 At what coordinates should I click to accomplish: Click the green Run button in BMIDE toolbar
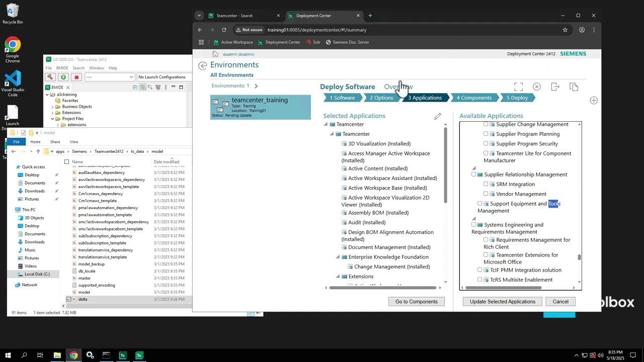(63, 77)
